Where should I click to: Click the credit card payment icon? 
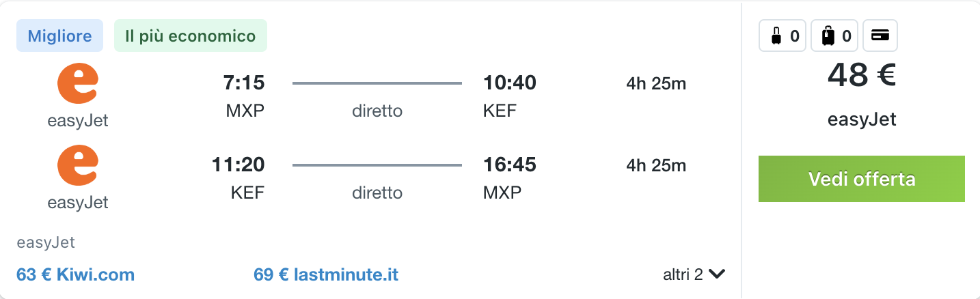(880, 35)
